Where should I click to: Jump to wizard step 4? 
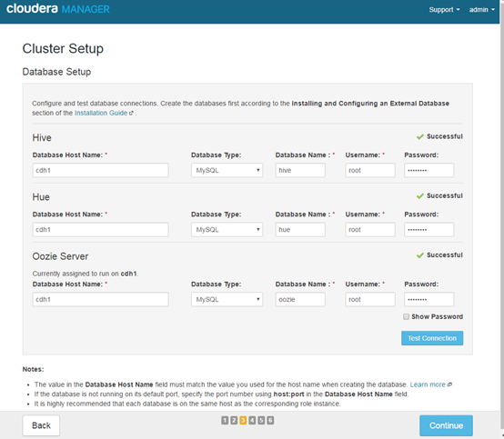[252, 421]
